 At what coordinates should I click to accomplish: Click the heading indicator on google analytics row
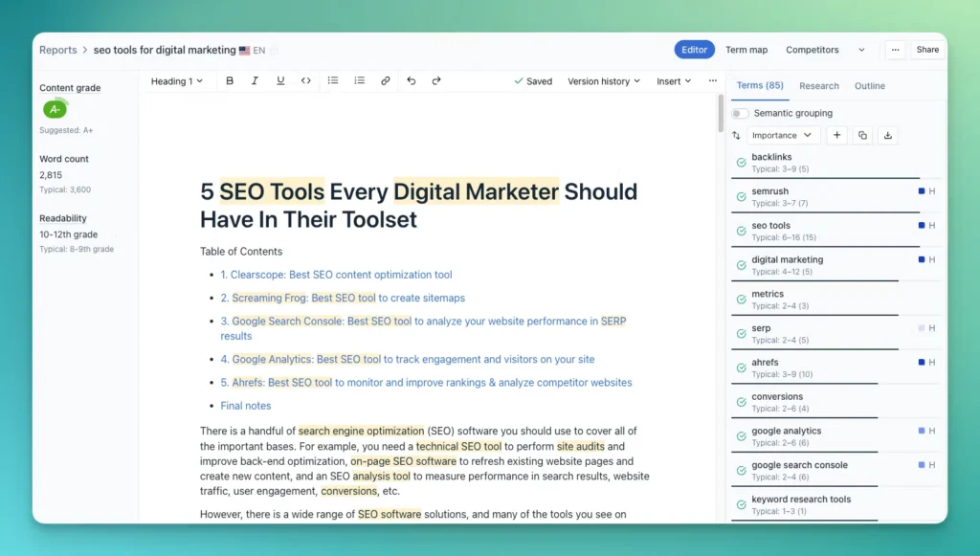pos(926,431)
